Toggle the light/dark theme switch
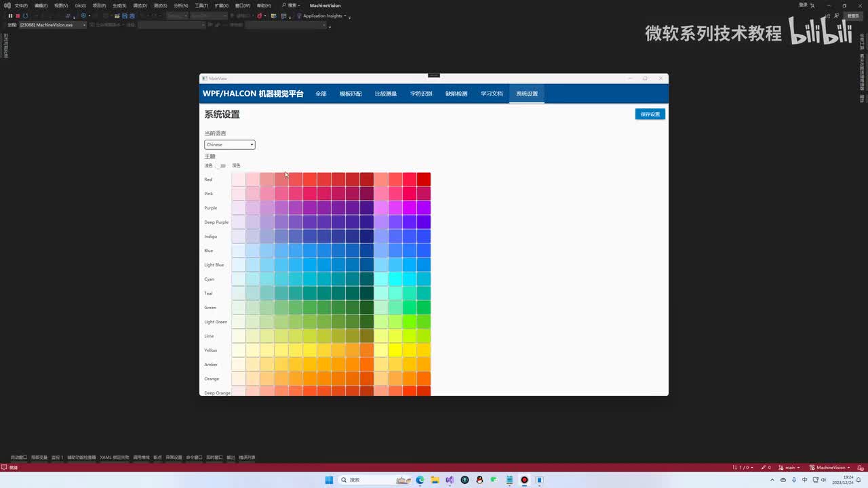The image size is (868, 488). tap(222, 165)
